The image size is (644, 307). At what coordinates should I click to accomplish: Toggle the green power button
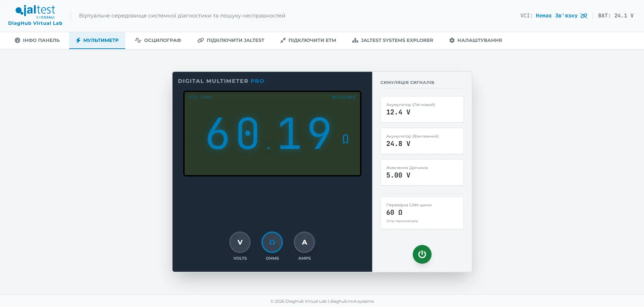(422, 254)
